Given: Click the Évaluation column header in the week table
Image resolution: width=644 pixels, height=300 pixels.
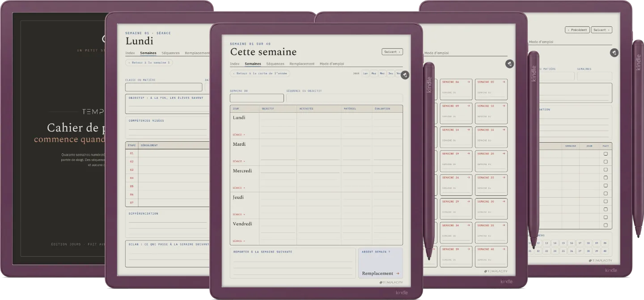Looking at the screenshot, I should pyautogui.click(x=387, y=109).
